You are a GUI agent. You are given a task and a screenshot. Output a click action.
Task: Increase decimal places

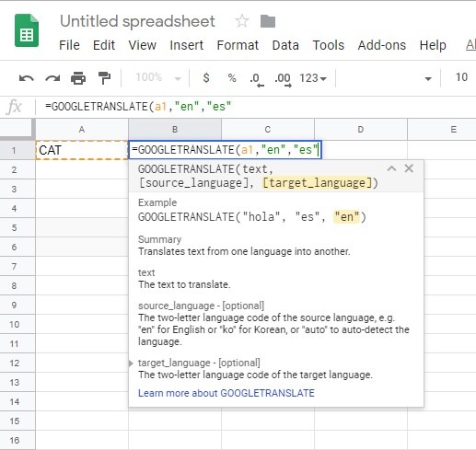[283, 79]
